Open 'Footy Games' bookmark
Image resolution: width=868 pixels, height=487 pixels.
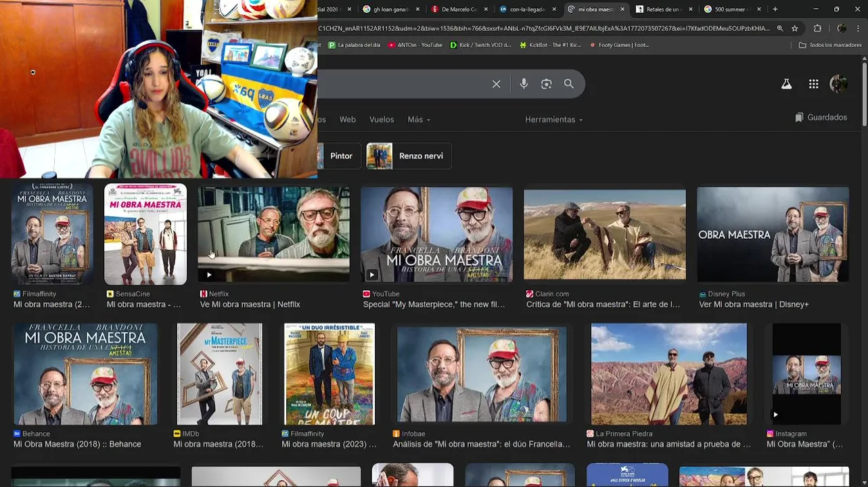coord(619,45)
